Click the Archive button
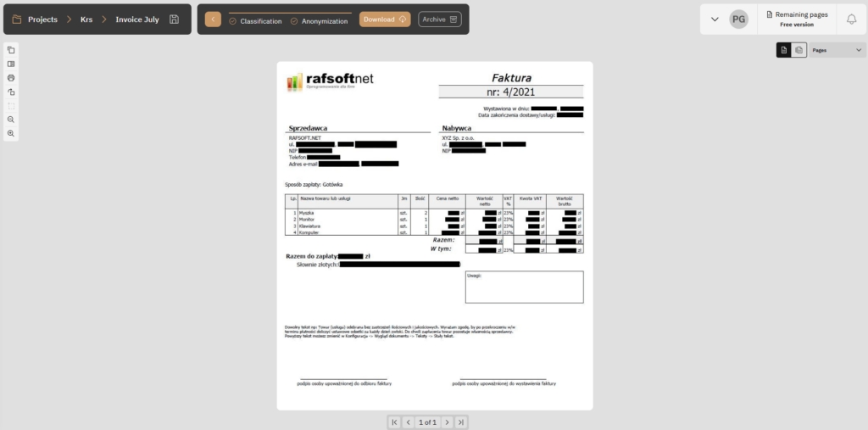This screenshot has height=430, width=868. point(439,19)
